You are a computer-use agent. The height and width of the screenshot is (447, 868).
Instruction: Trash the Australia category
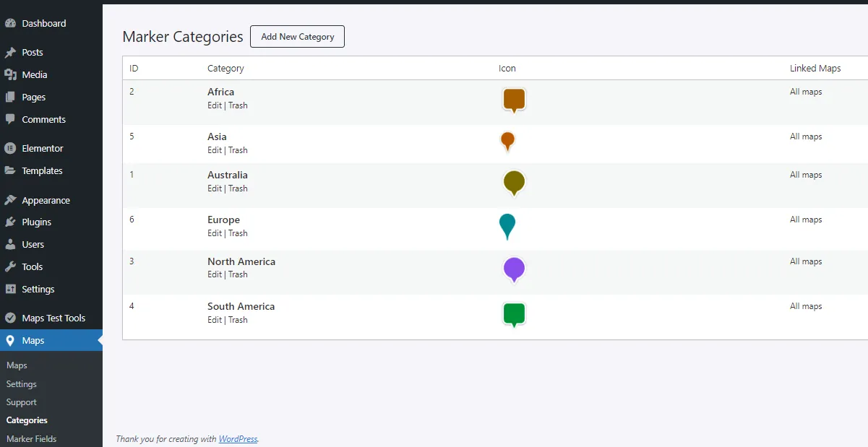(x=238, y=188)
